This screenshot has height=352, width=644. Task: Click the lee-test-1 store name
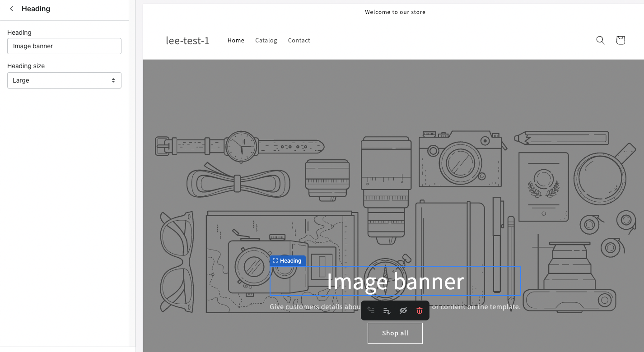(x=187, y=40)
